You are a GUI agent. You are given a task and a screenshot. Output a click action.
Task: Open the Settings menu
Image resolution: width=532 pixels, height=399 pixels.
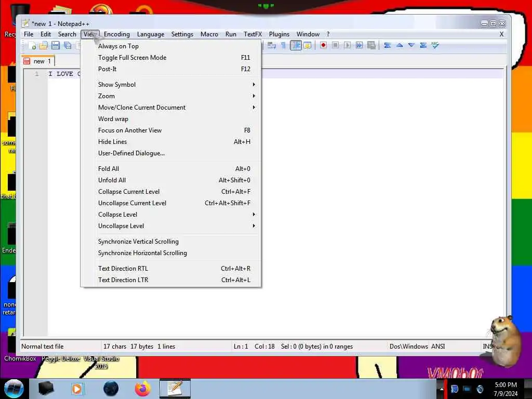pyautogui.click(x=182, y=34)
